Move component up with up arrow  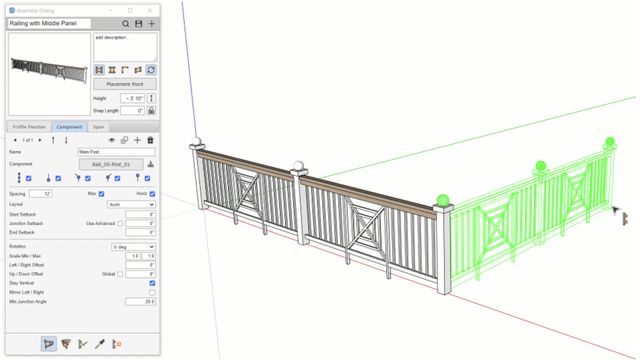pyautogui.click(x=53, y=140)
